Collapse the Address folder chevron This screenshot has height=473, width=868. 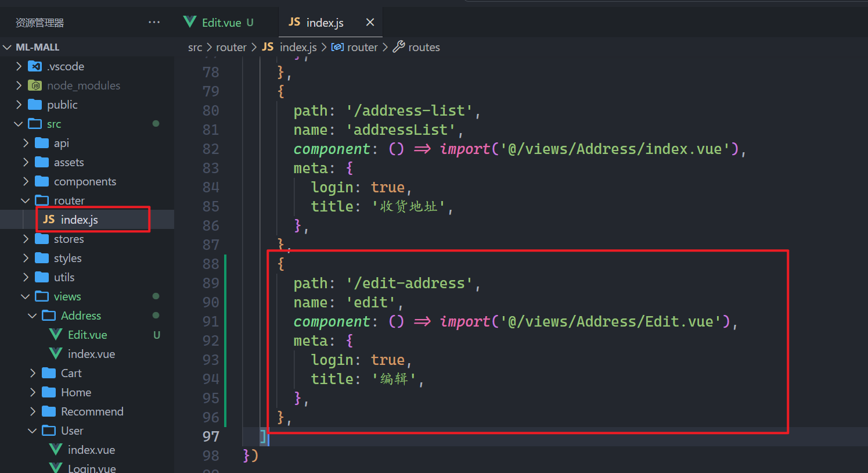tap(33, 316)
